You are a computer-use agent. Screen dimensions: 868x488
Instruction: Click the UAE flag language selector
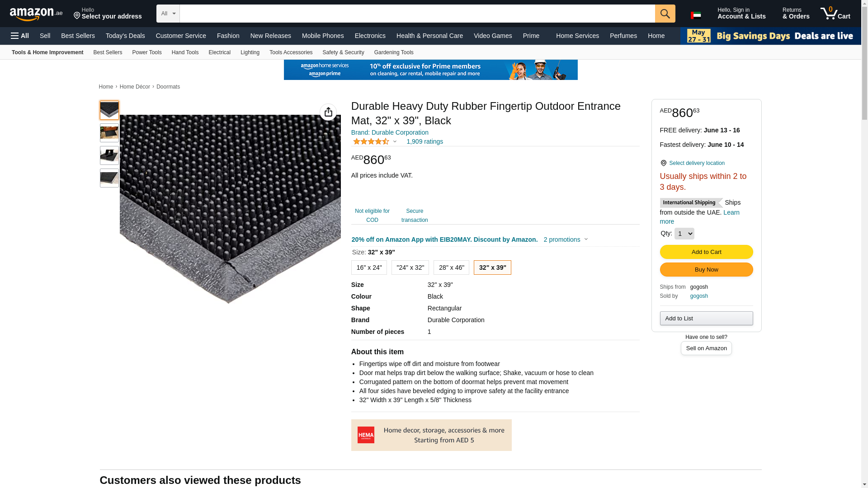696,15
